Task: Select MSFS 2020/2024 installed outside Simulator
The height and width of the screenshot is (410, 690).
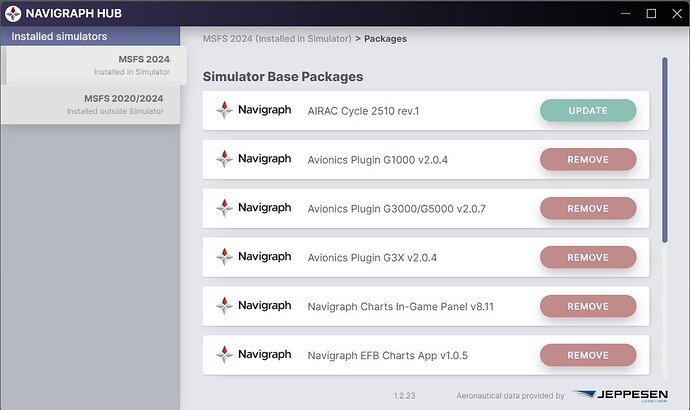Action: pos(90,103)
